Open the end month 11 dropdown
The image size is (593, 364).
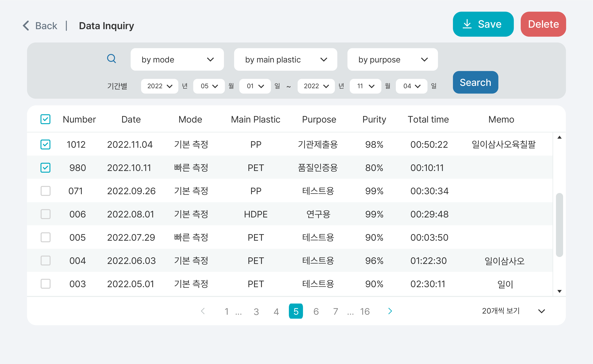365,86
